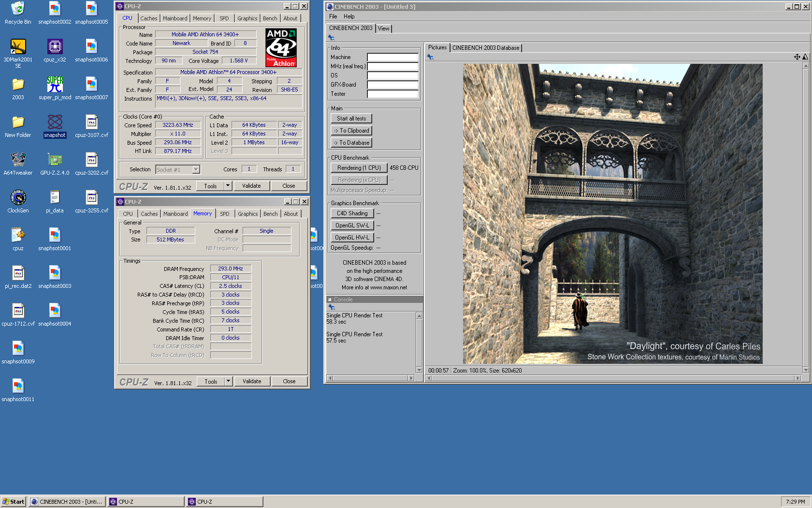812x508 pixels.
Task: Click the Machine info input field
Action: point(392,57)
